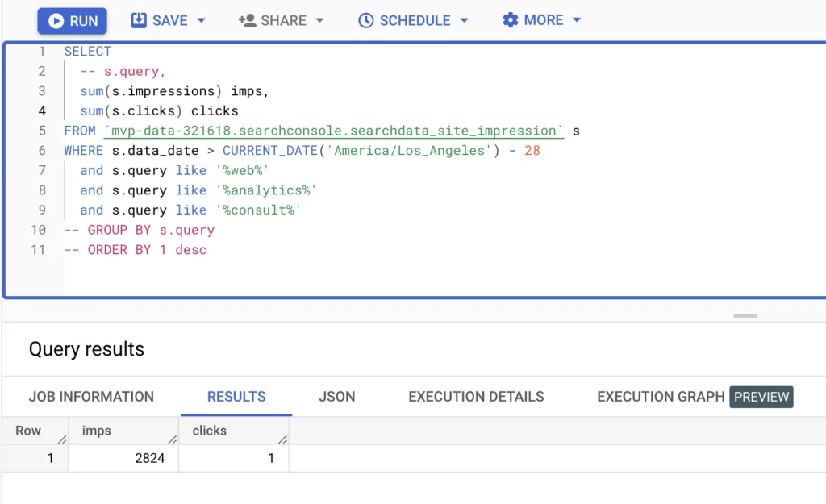Switch to the Job Information tab

click(x=91, y=397)
